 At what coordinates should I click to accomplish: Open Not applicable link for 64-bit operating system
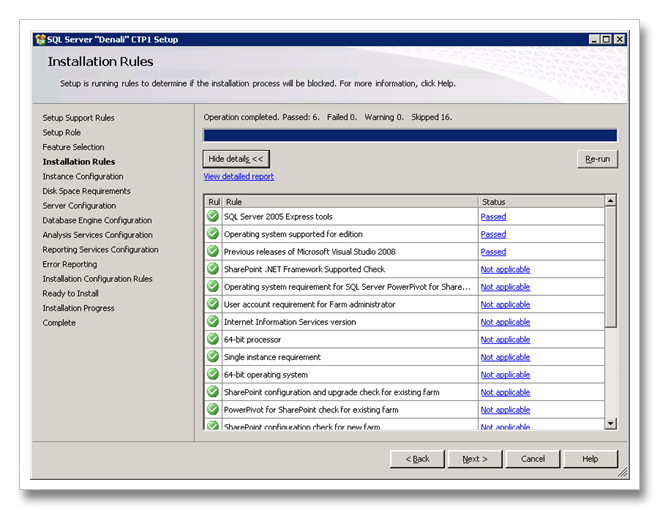click(505, 375)
